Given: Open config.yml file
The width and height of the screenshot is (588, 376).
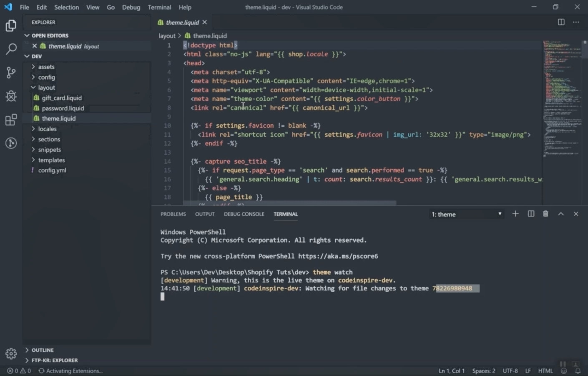Looking at the screenshot, I should (x=52, y=170).
